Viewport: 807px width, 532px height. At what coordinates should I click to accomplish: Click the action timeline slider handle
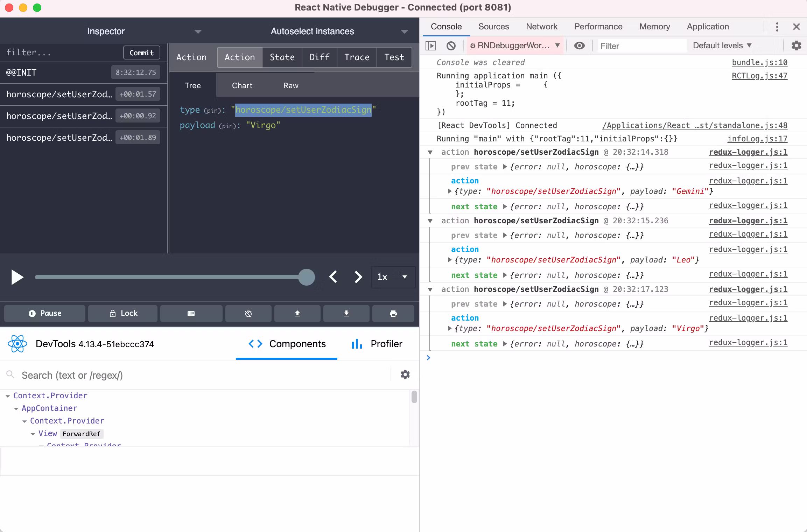click(307, 277)
